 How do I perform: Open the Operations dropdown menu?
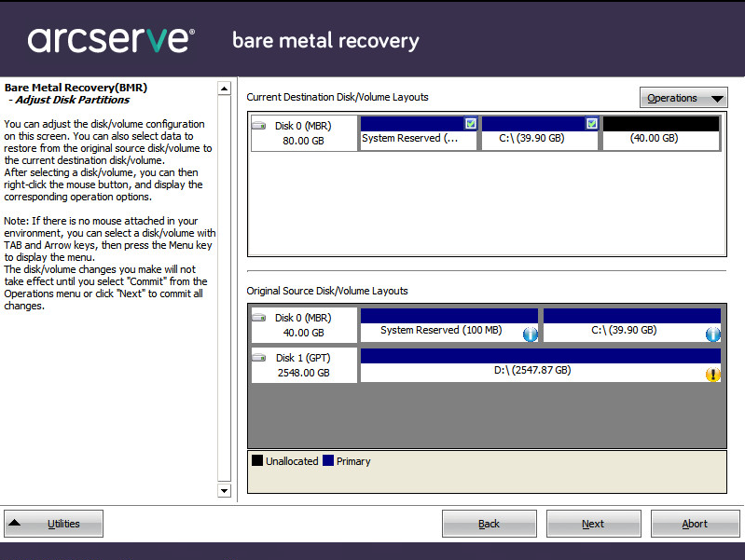pyautogui.click(x=683, y=98)
